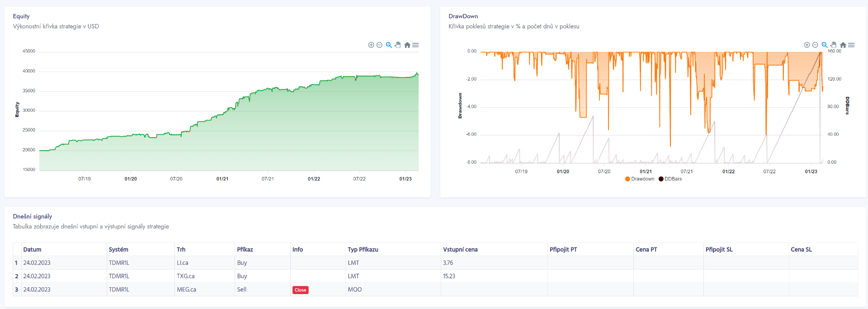Reset zoom with home icon on DrawDown chart

coord(843,45)
